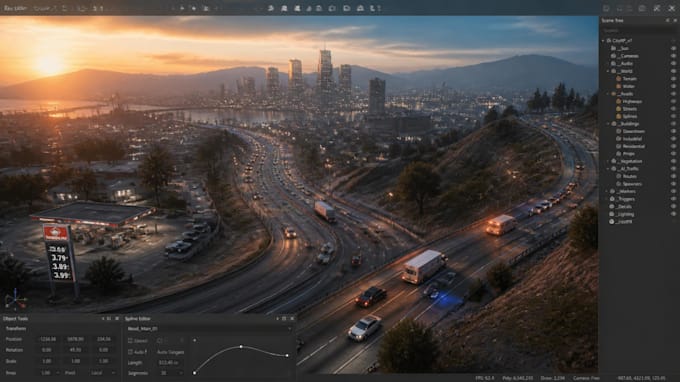This screenshot has width=680, height=382.
Task: Hide the Cameras group
Action: (673, 56)
